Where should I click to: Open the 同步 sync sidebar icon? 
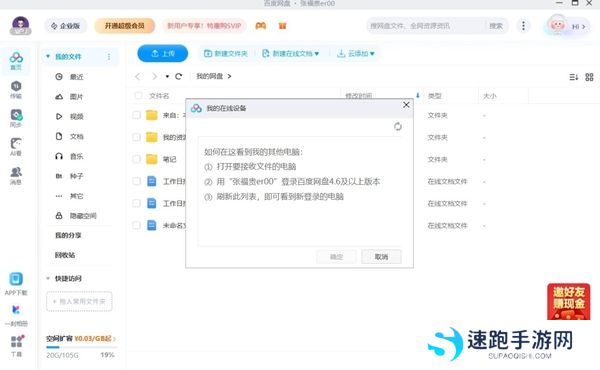pos(16,119)
